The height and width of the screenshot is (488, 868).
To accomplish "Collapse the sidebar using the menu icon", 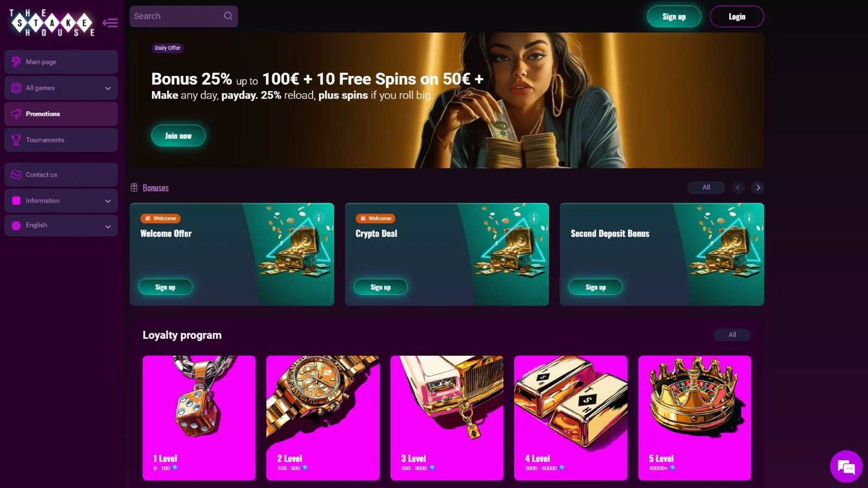I will click(x=110, y=23).
